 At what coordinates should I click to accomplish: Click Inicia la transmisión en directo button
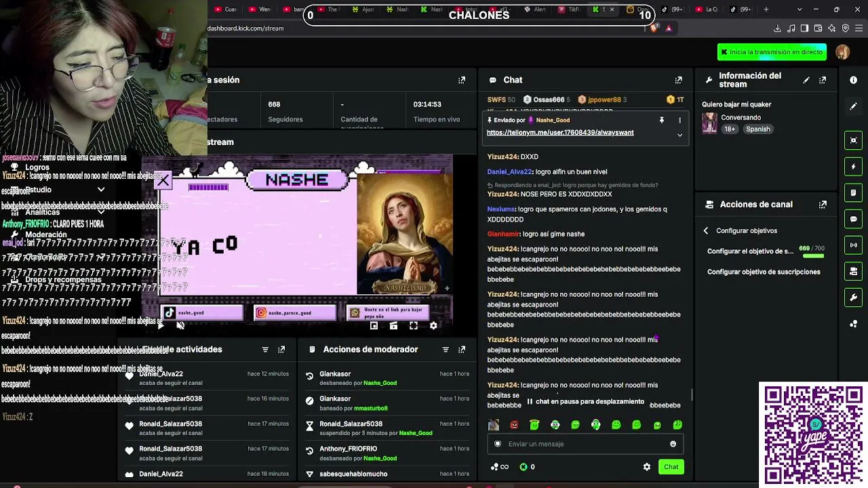pyautogui.click(x=772, y=52)
